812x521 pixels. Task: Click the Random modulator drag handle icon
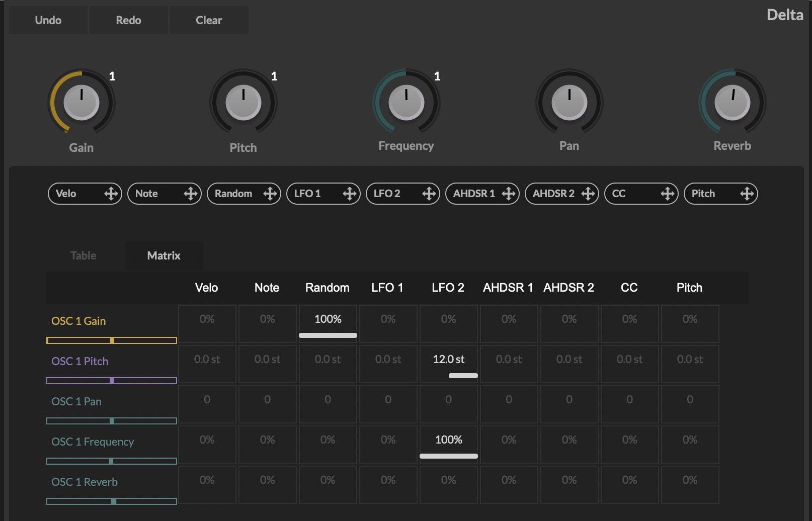pos(270,194)
